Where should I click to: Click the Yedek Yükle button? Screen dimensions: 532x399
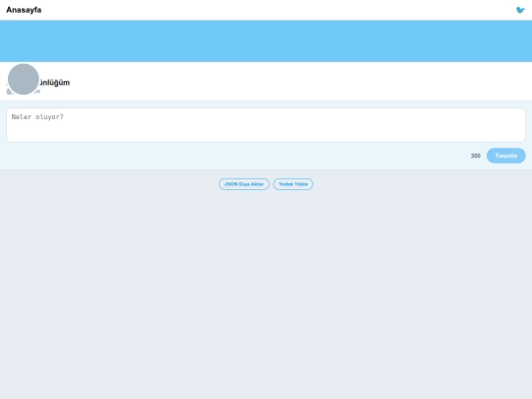click(x=294, y=184)
